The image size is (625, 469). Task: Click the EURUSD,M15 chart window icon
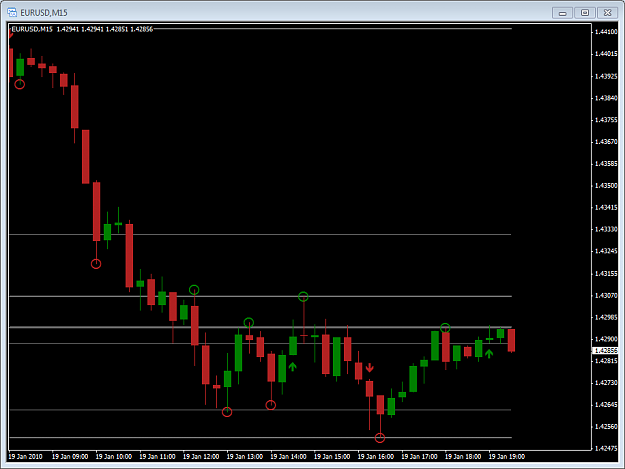[x=12, y=12]
